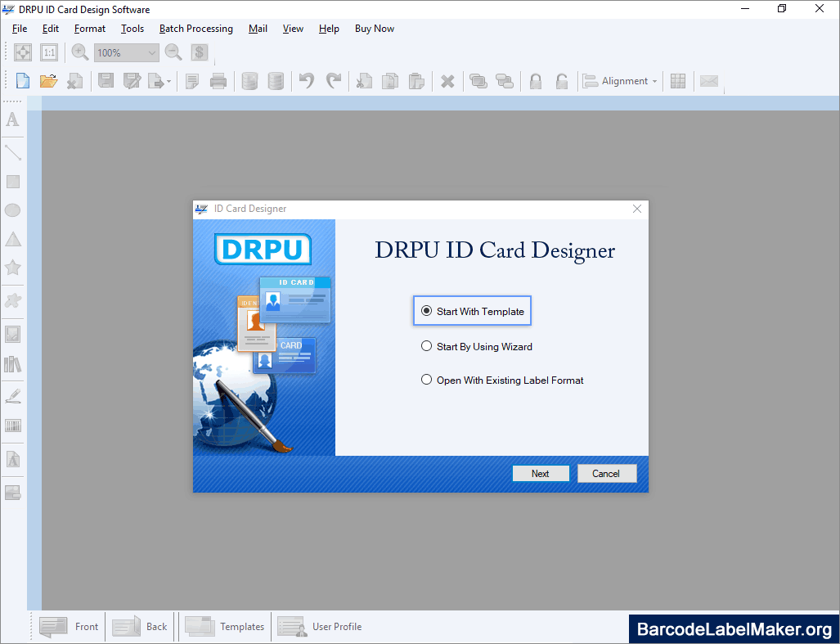The height and width of the screenshot is (644, 840).
Task: Click the Send to Back icon
Action: tap(505, 81)
